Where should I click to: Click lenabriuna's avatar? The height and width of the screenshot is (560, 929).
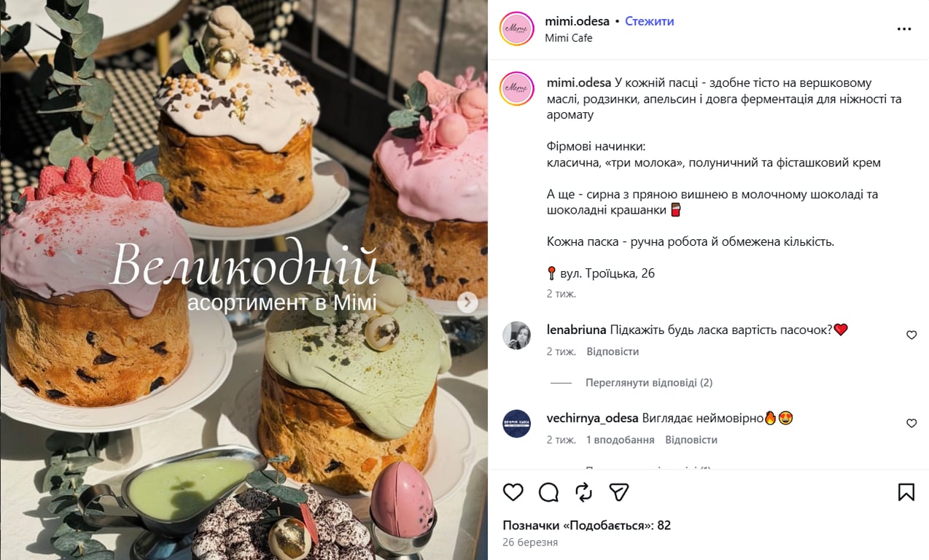pos(517,335)
